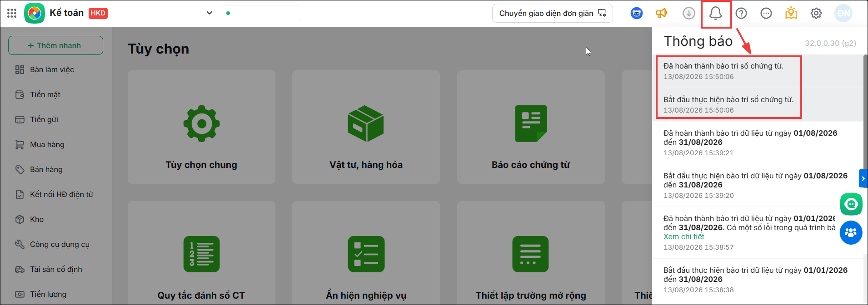The image size is (868, 305).
Task: Open the apps grid launcher
Action: [x=12, y=13]
